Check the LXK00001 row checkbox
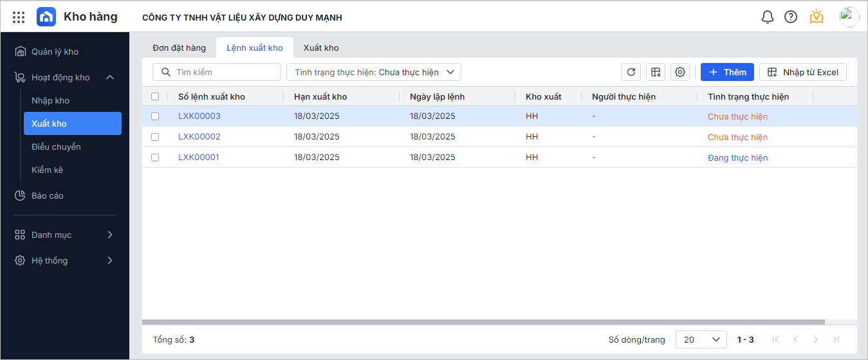 [x=155, y=157]
